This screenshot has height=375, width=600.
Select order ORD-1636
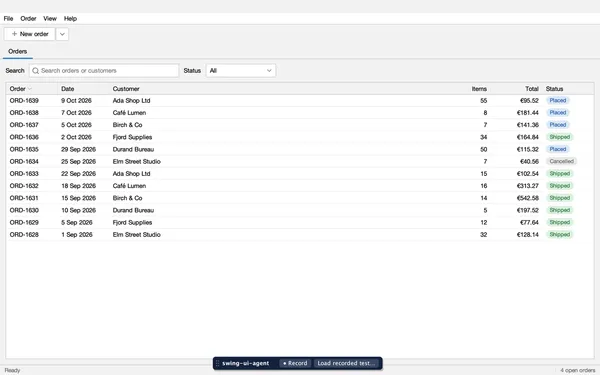(300, 137)
